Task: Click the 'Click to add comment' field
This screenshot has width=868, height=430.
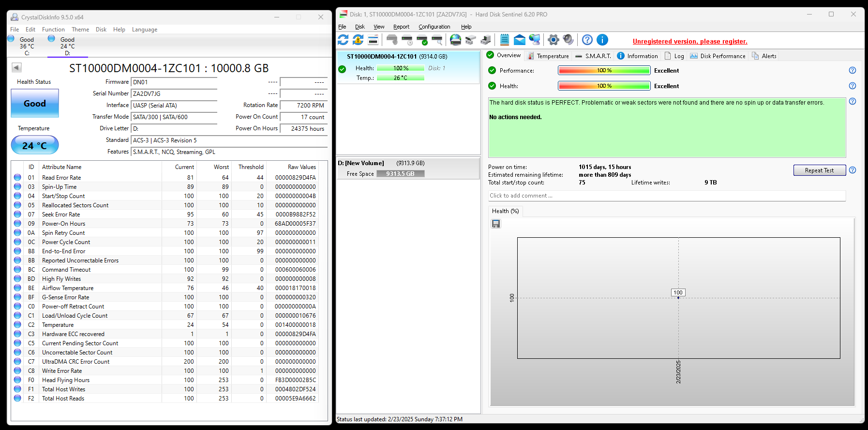Action: point(667,196)
